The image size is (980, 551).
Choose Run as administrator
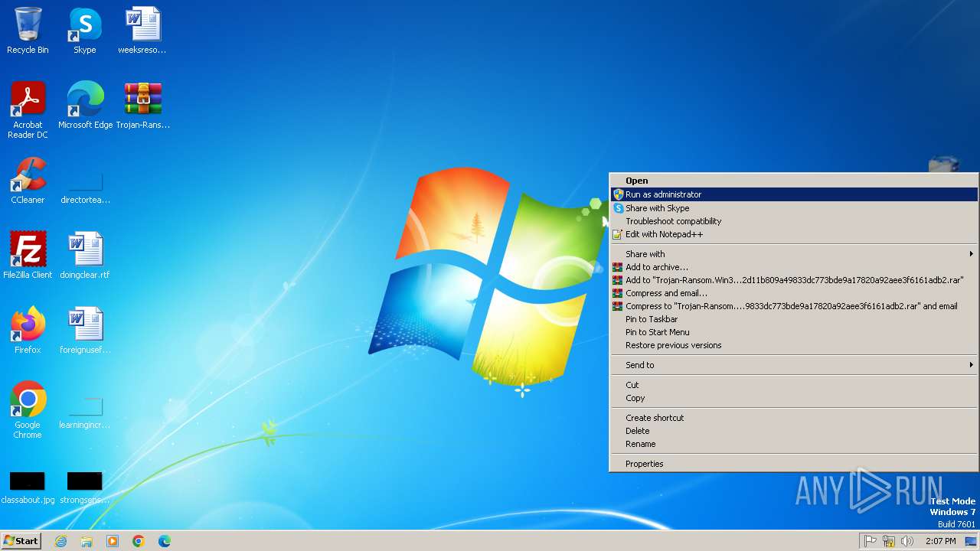coord(794,194)
